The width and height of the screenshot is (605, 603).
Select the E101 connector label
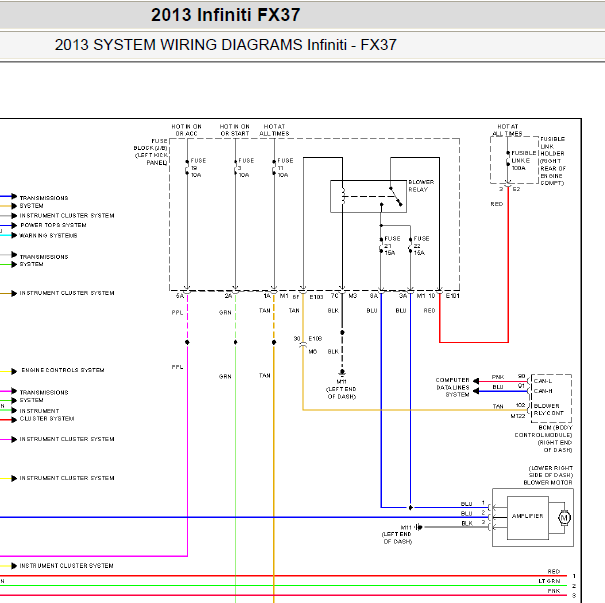point(453,296)
